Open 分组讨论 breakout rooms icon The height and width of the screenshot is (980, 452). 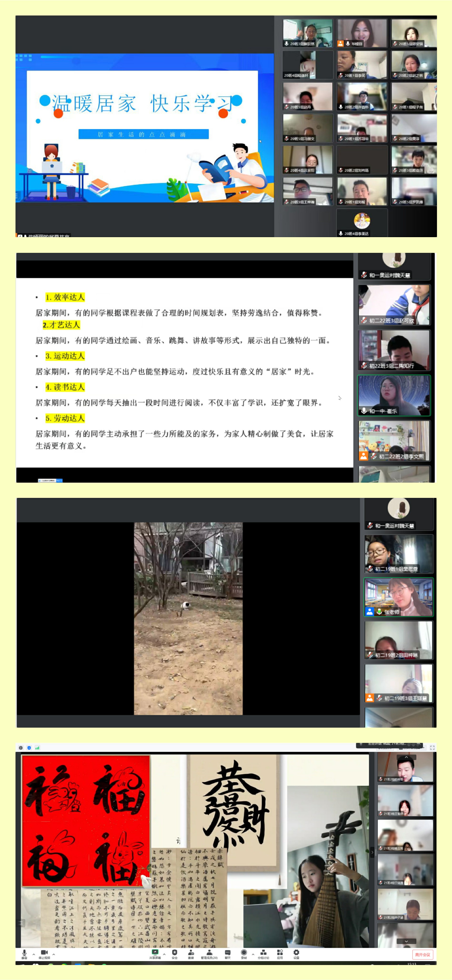263,953
